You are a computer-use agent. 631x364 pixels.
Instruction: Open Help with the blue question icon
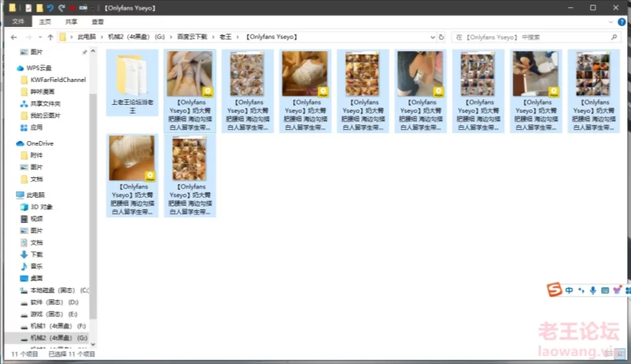pos(622,22)
